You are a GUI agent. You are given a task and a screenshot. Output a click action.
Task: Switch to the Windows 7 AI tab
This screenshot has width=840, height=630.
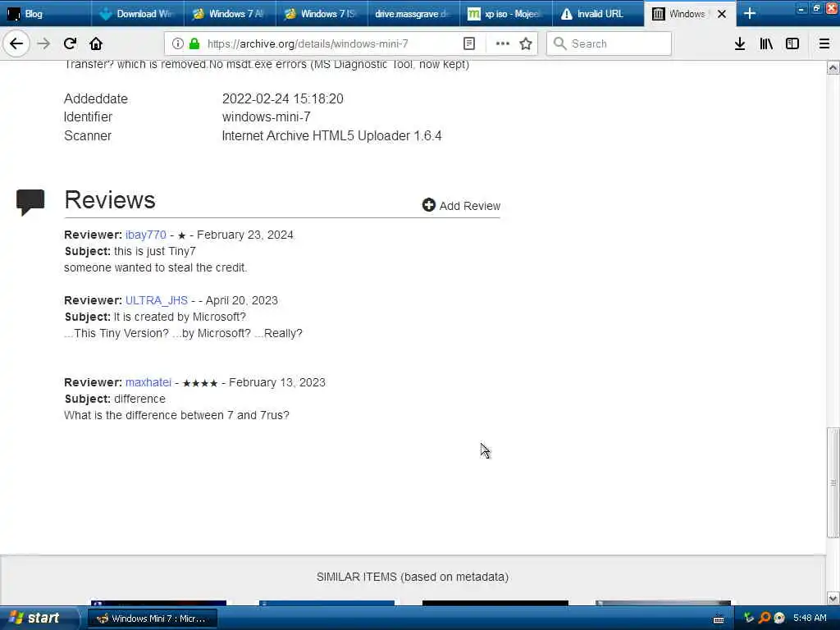tap(231, 13)
